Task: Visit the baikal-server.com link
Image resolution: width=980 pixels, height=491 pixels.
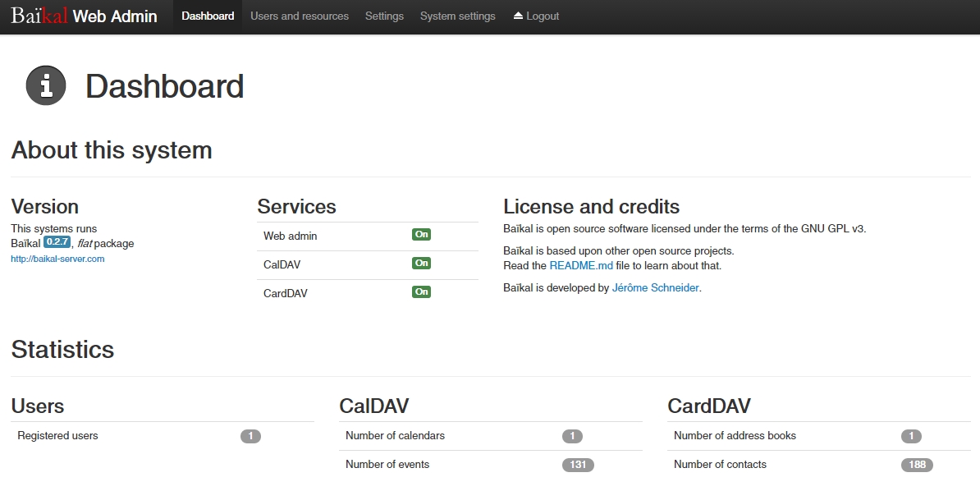Action: click(x=57, y=259)
